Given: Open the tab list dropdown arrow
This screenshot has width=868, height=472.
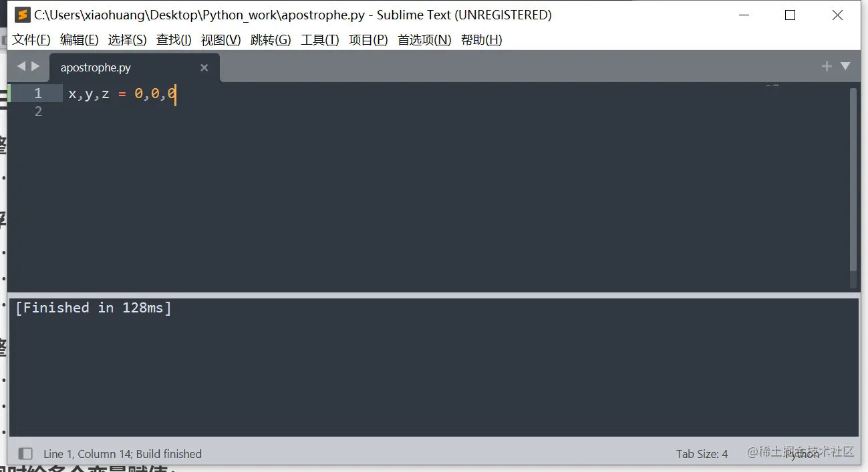Looking at the screenshot, I should [845, 66].
